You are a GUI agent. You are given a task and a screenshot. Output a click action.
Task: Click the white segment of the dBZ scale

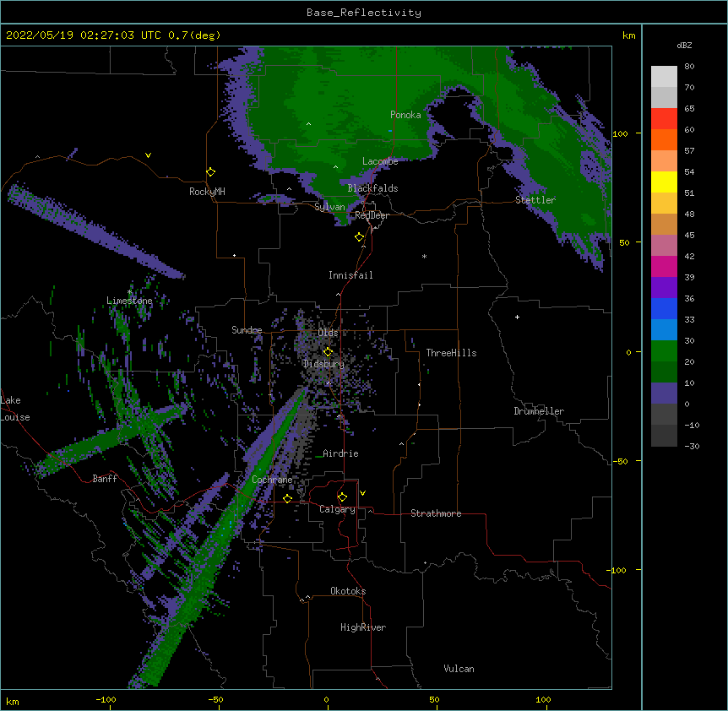point(664,77)
